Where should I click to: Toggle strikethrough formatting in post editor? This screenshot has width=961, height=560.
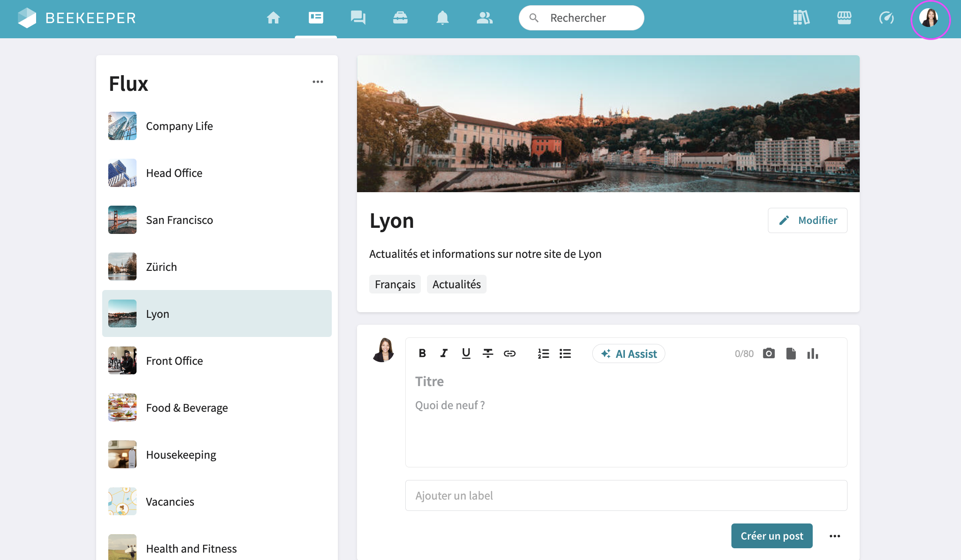point(488,353)
